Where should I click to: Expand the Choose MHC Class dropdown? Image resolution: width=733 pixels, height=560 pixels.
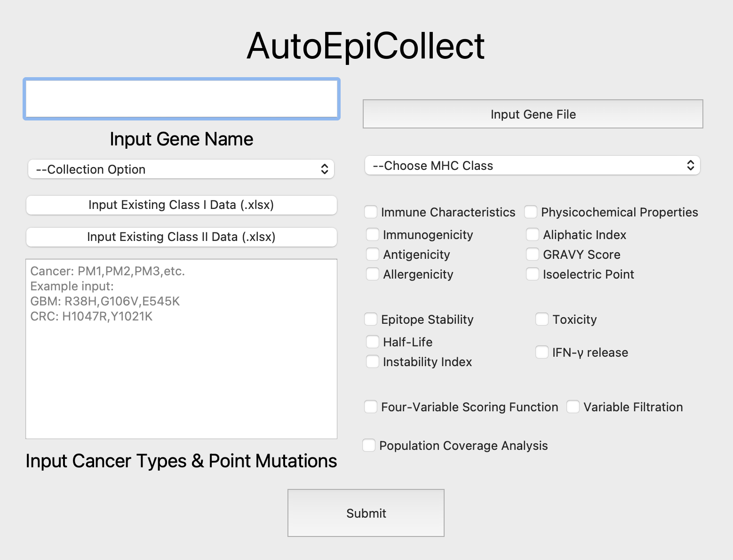click(x=533, y=166)
